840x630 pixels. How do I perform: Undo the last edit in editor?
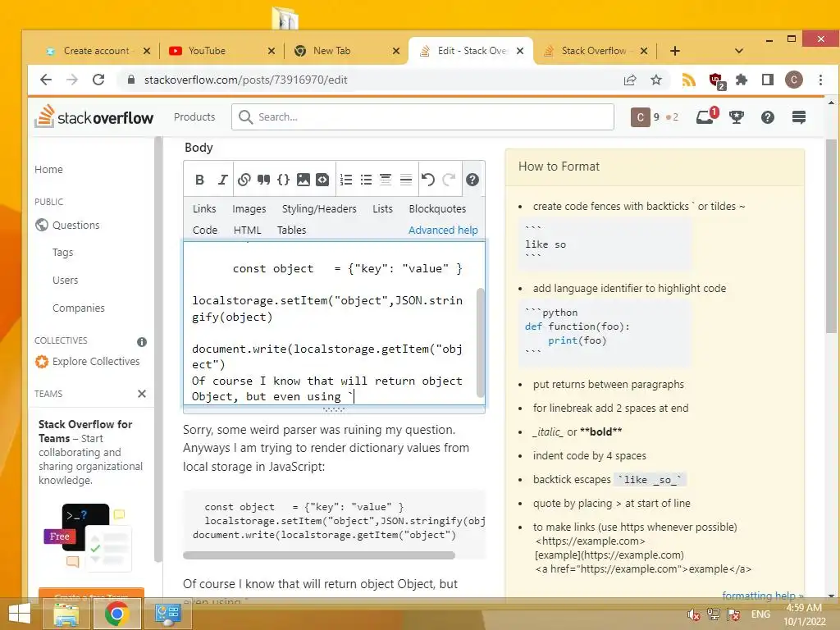[x=428, y=180]
